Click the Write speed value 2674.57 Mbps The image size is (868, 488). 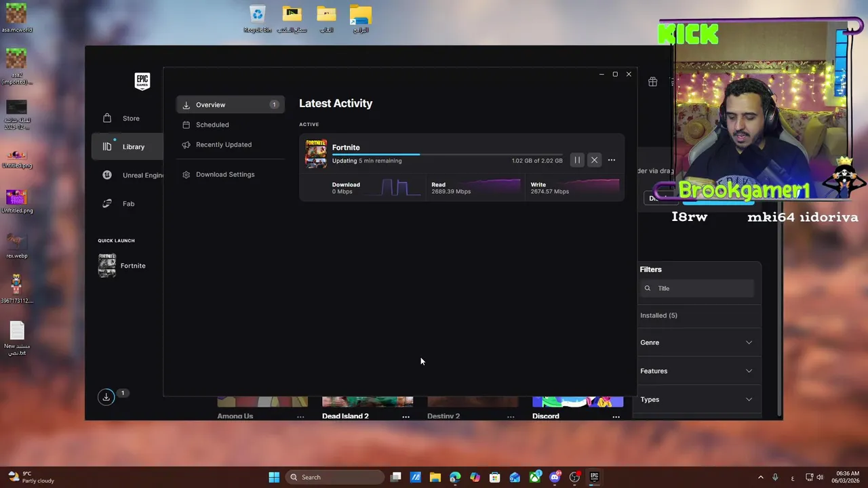click(550, 192)
